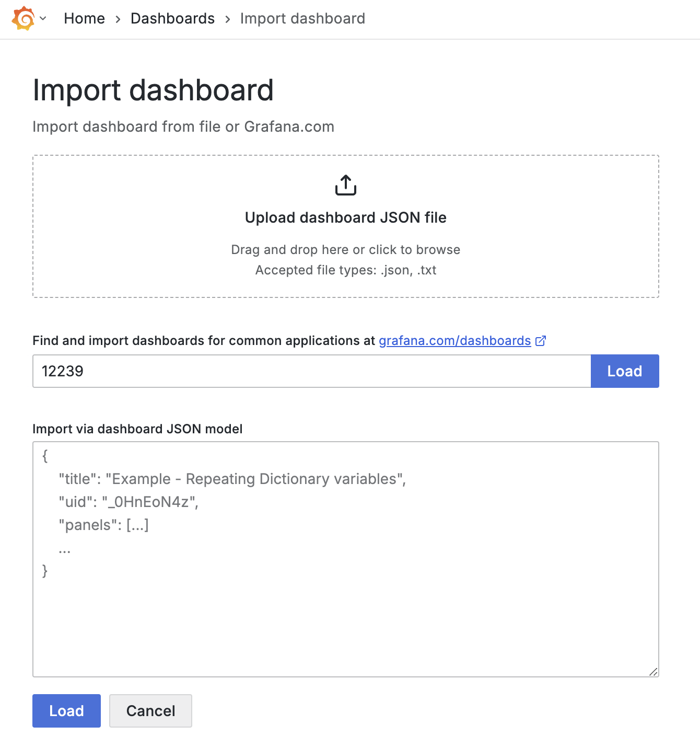Click the breadcrumb separator after Home
The height and width of the screenshot is (737, 700).
tap(118, 19)
